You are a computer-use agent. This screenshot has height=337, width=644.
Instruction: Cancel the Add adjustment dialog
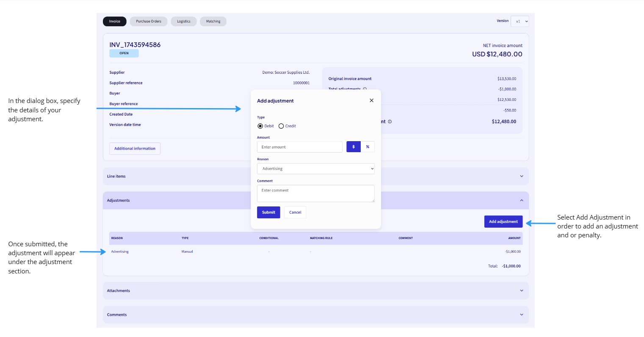click(x=295, y=212)
